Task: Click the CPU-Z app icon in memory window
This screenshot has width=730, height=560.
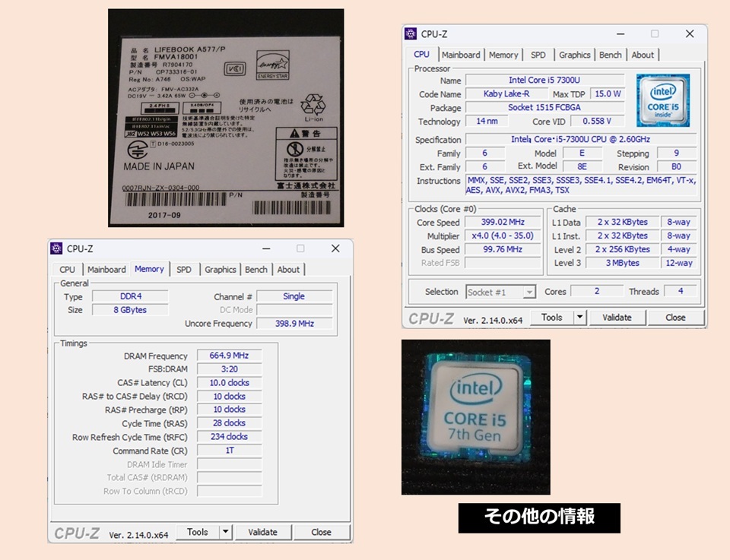Action: point(56,248)
